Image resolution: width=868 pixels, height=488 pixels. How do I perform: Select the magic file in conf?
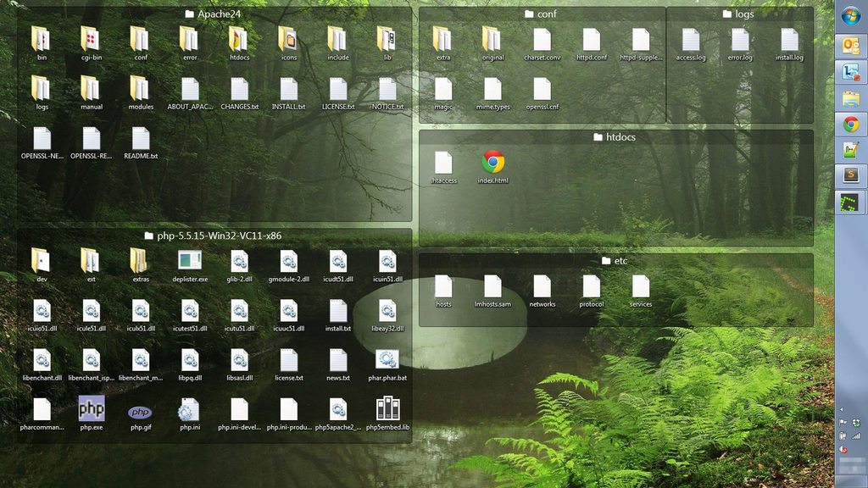tap(442, 93)
